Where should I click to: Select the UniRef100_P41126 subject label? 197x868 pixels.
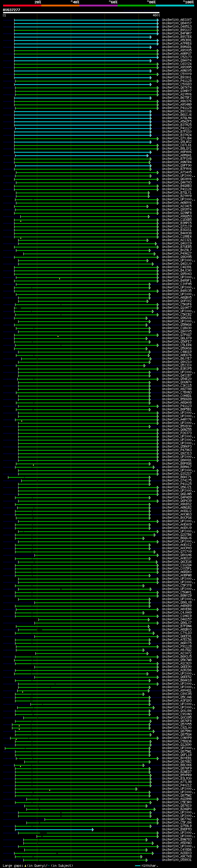pos(176,189)
